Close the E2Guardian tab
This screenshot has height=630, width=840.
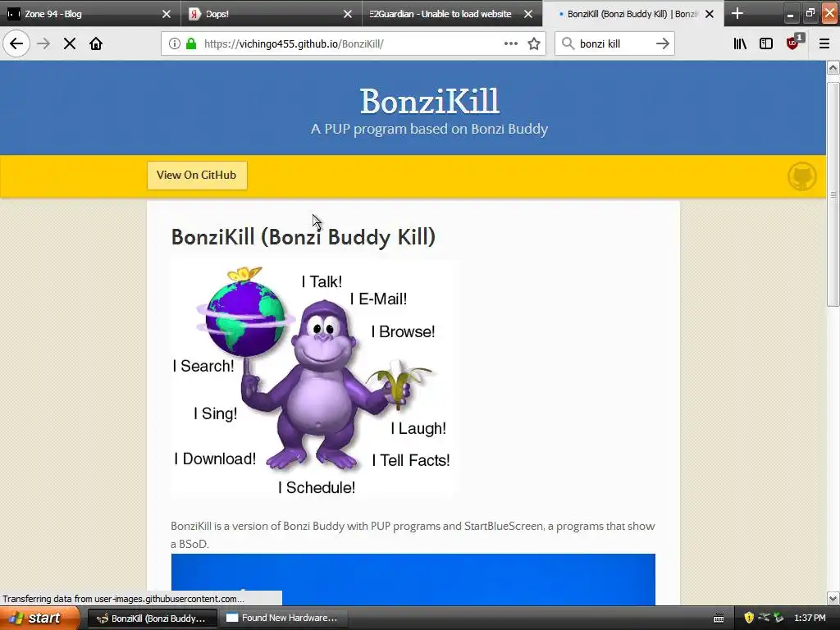click(x=528, y=14)
